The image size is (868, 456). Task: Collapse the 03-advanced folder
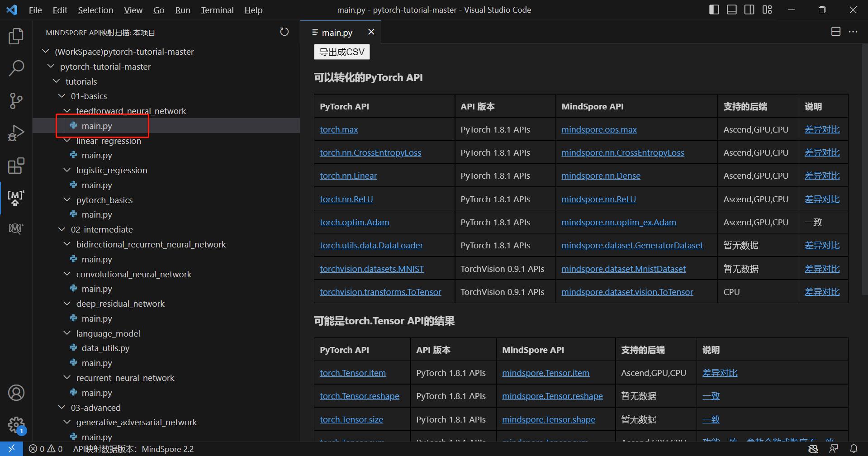pos(62,408)
